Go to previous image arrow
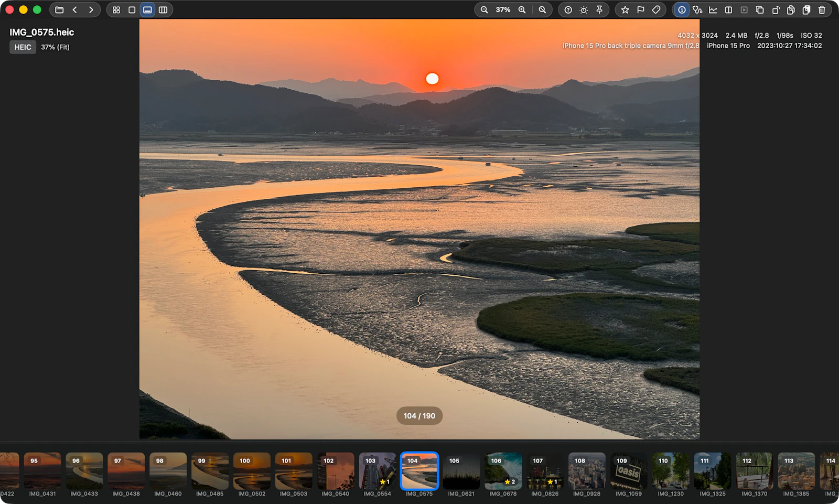The image size is (839, 504). (x=75, y=10)
